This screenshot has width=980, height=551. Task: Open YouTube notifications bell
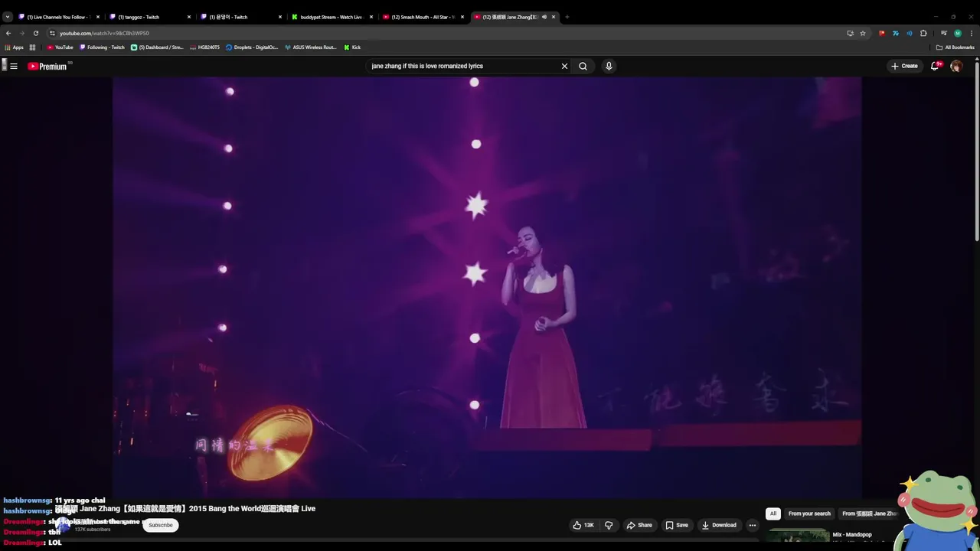click(x=934, y=66)
